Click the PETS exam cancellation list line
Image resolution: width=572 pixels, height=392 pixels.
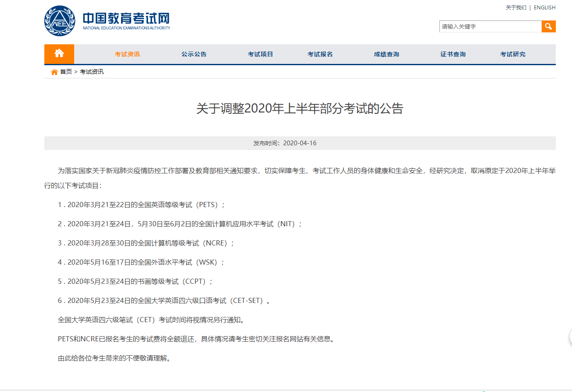point(142,205)
